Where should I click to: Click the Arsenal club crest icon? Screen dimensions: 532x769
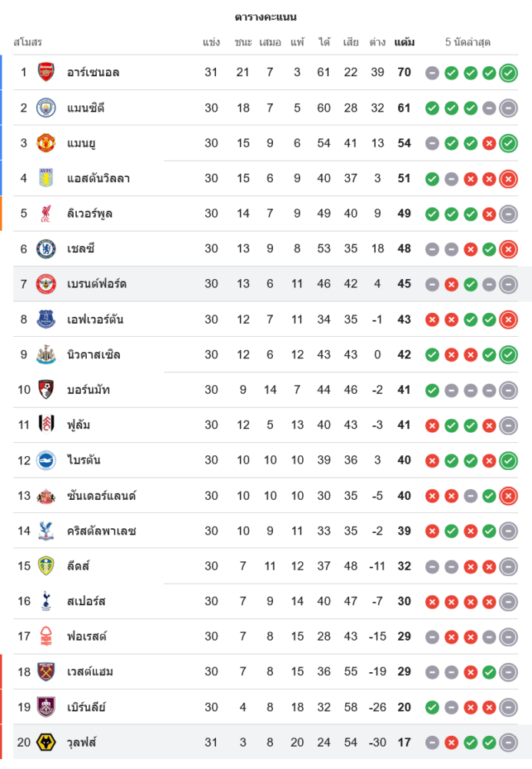click(x=47, y=72)
